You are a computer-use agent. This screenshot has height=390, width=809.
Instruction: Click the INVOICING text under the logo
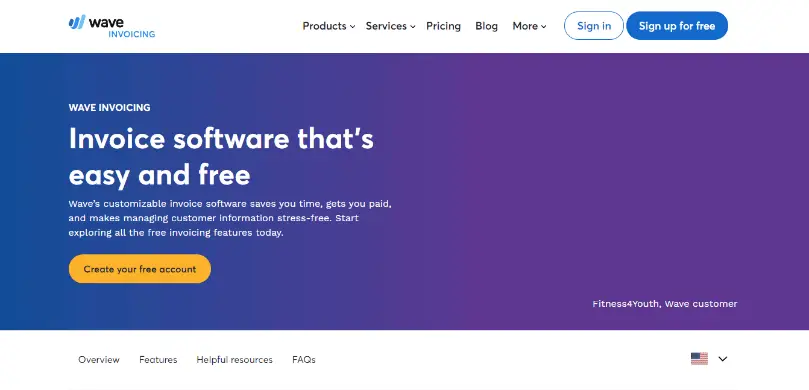click(x=132, y=34)
